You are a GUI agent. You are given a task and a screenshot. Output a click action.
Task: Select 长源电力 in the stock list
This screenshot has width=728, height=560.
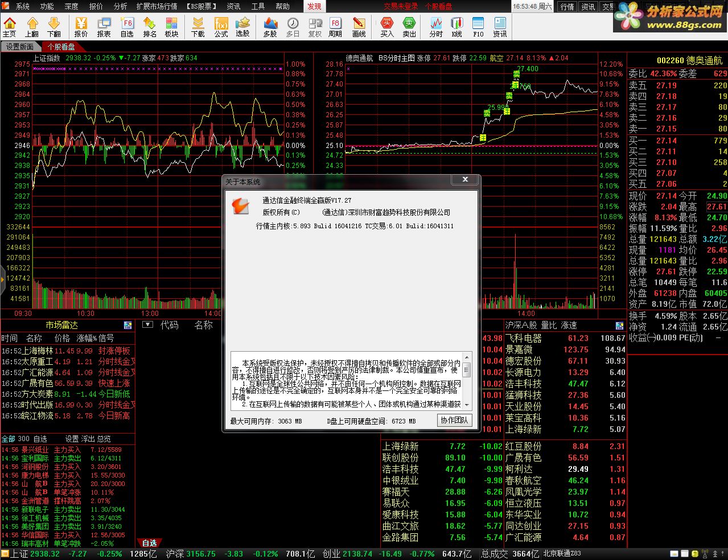565,372
